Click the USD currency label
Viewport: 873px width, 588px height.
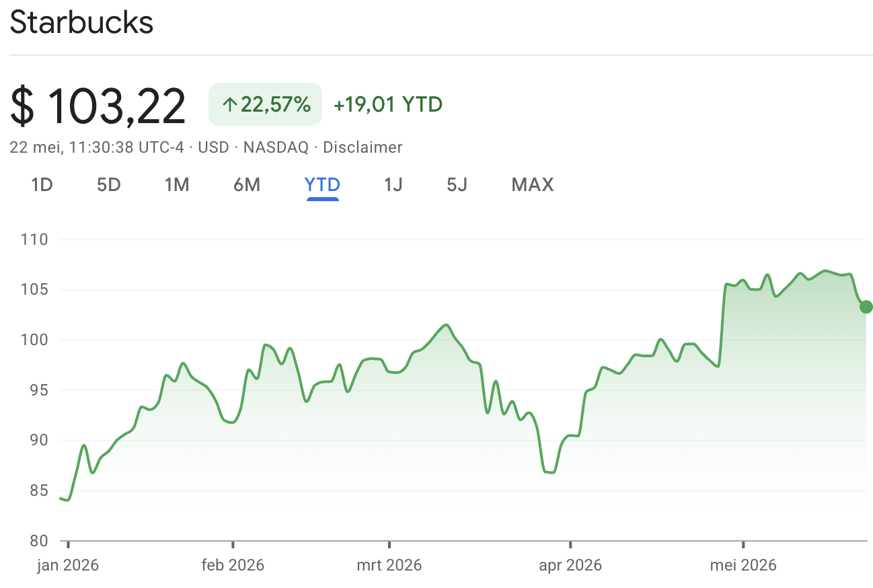214,147
